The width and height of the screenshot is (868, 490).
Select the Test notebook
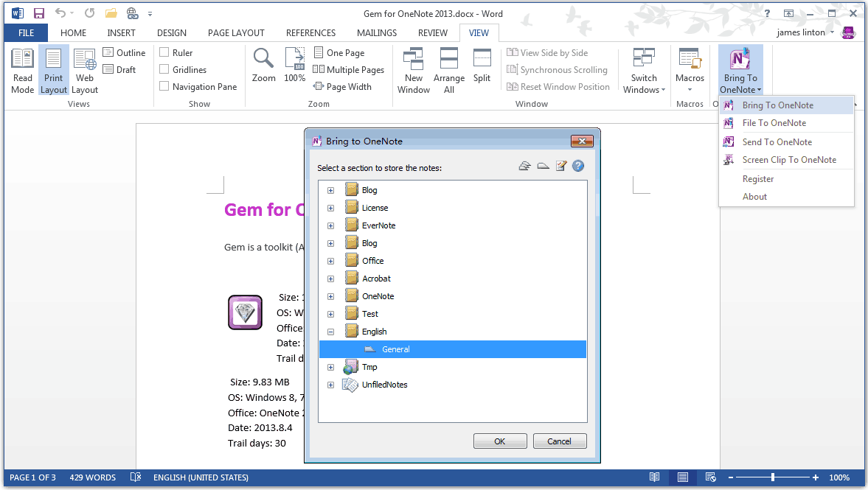(x=369, y=314)
